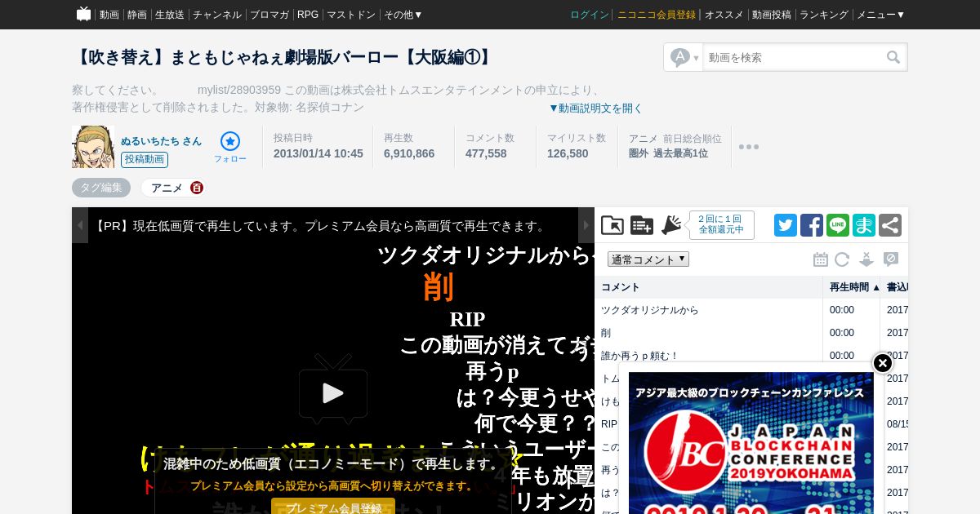Open the オススメ link
The height and width of the screenshot is (514, 980).
pyautogui.click(x=724, y=15)
